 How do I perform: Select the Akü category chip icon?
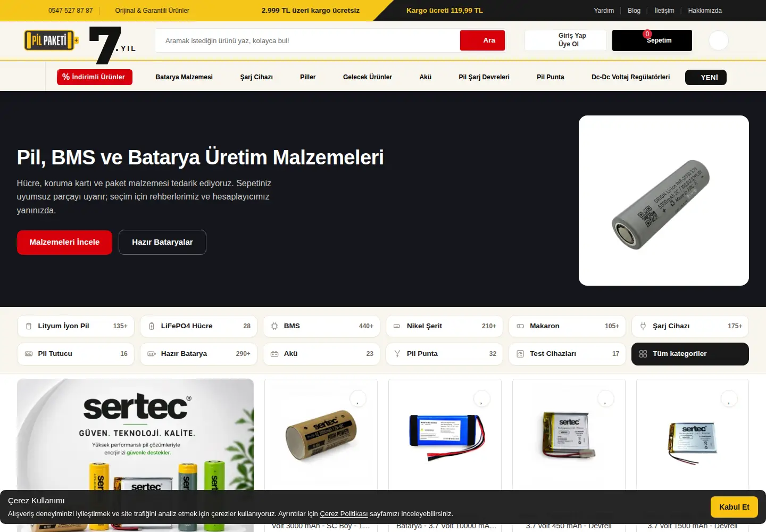click(x=274, y=354)
